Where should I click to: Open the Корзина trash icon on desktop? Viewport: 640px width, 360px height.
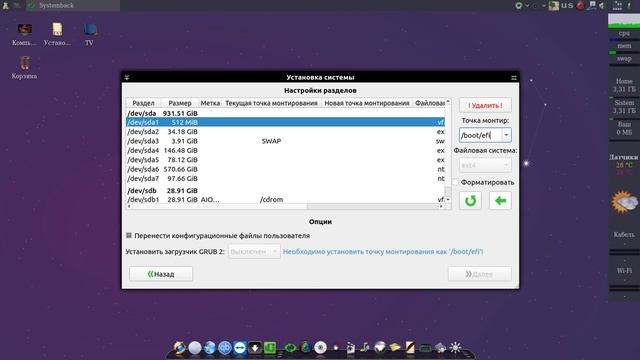click(x=24, y=68)
